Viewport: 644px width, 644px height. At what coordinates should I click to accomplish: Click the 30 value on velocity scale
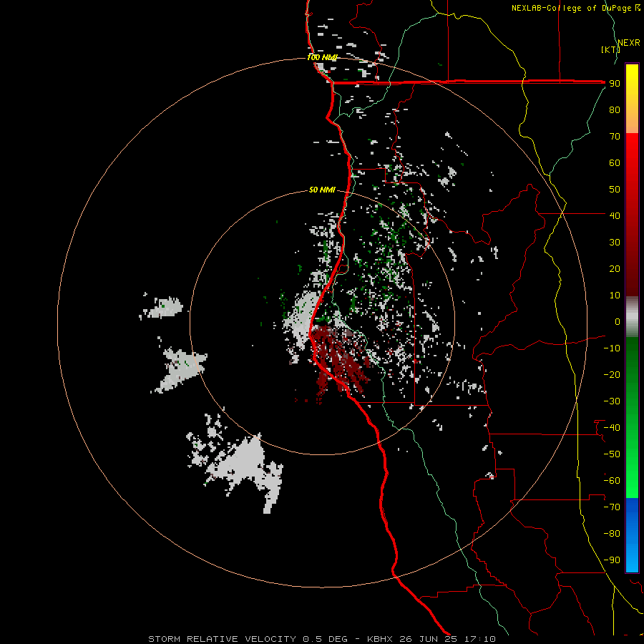pyautogui.click(x=615, y=243)
